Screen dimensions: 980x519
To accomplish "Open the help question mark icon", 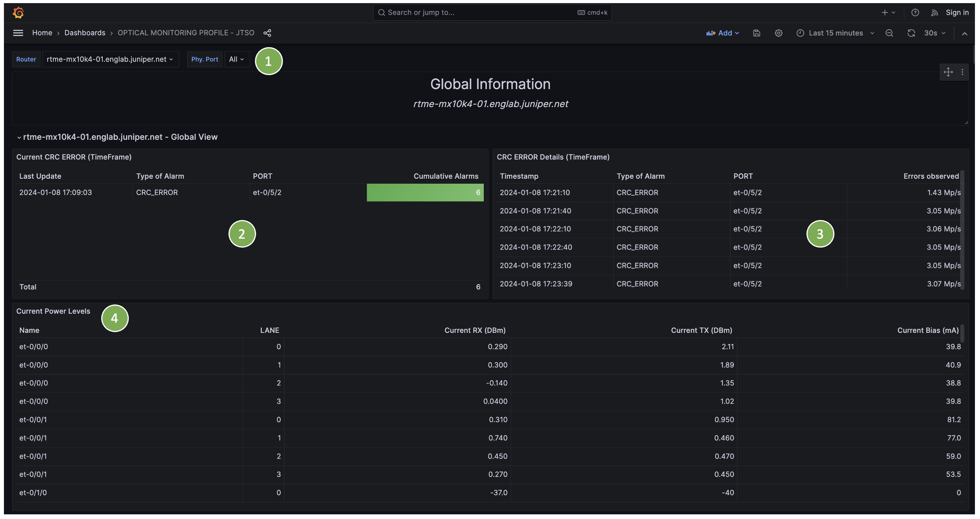I will (x=915, y=12).
